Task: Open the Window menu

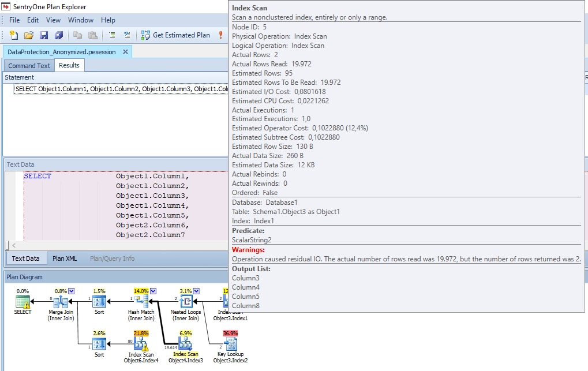Action: point(81,20)
